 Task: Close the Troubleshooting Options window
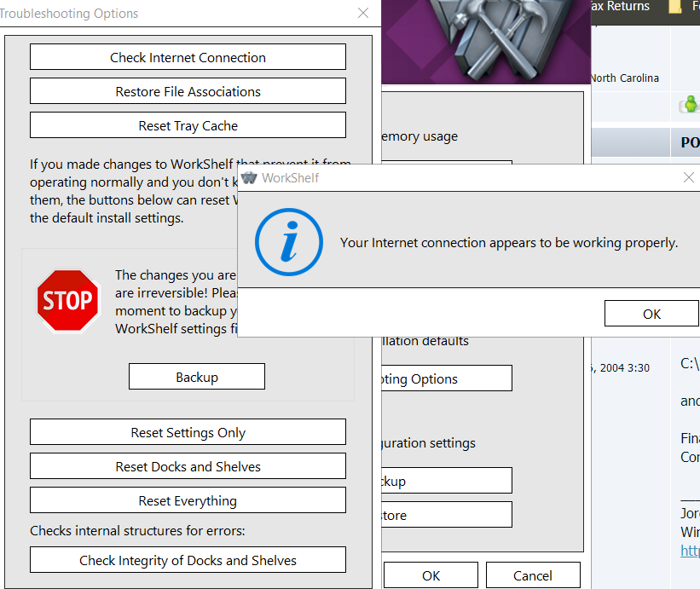363,14
